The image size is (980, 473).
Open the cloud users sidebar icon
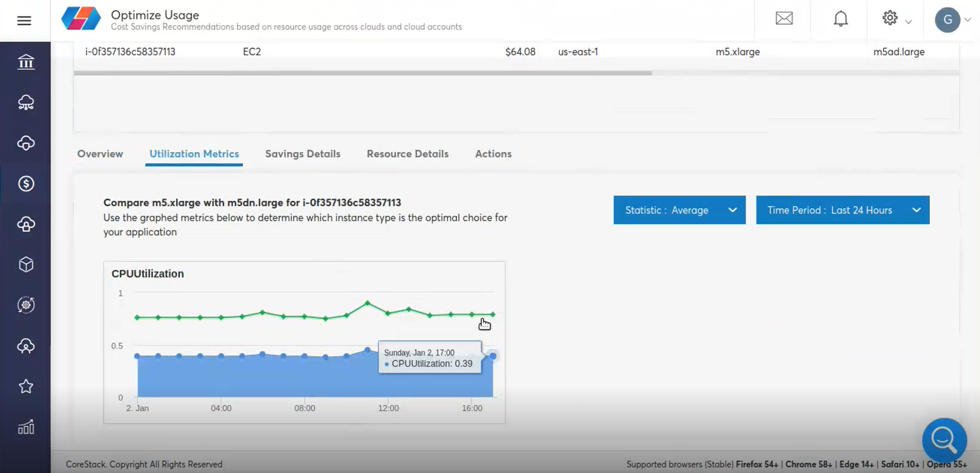pyautogui.click(x=26, y=346)
